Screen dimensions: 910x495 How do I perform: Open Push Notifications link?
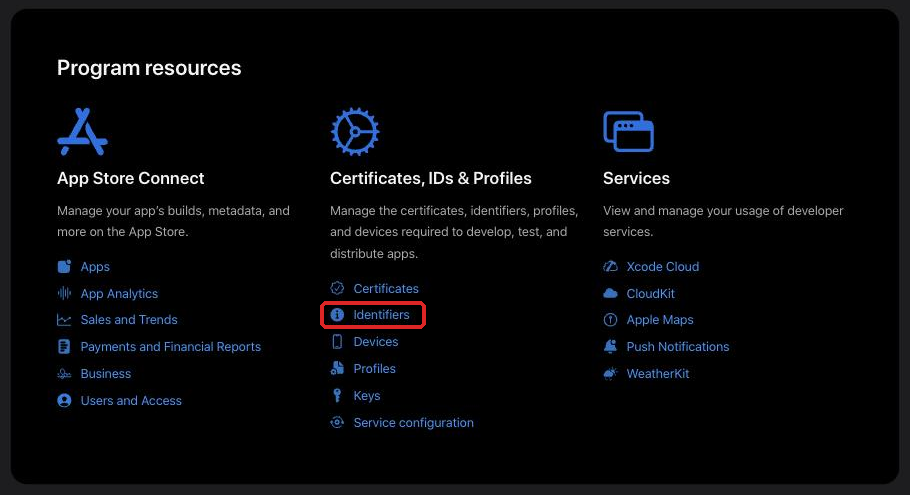pyautogui.click(x=678, y=346)
